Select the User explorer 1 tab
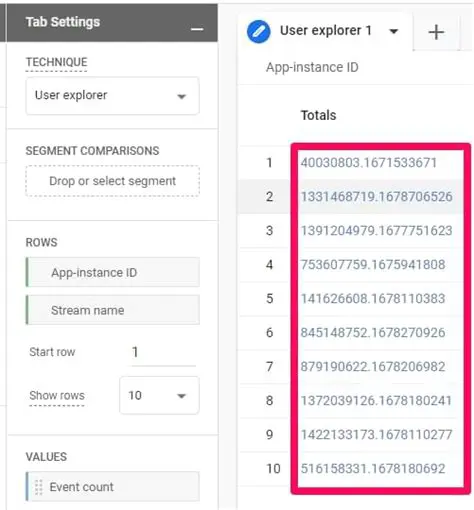Image resolution: width=474 pixels, height=510 pixels. (325, 31)
